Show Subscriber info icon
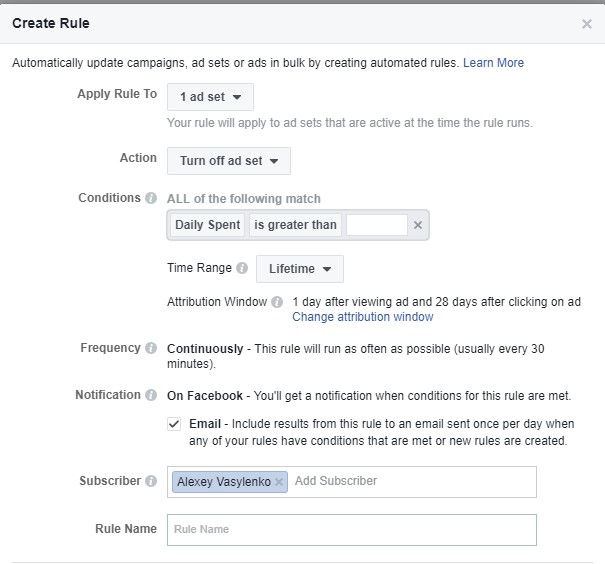The width and height of the screenshot is (605, 564). pyautogui.click(x=151, y=481)
